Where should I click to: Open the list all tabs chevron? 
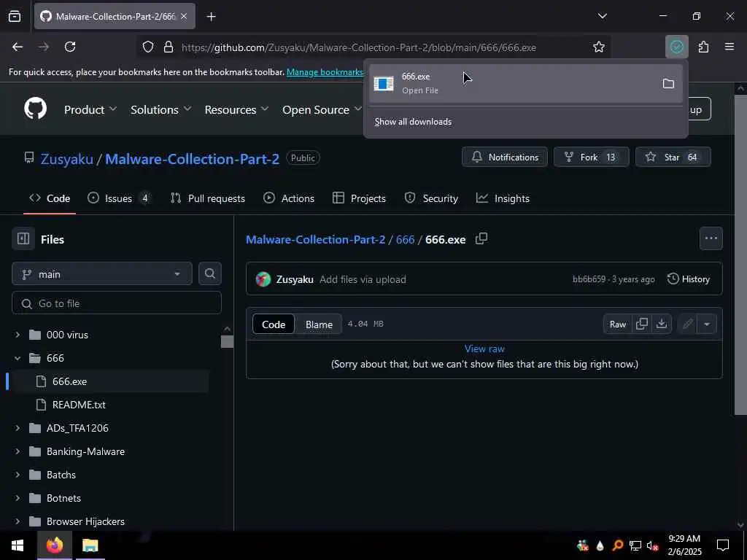[602, 16]
